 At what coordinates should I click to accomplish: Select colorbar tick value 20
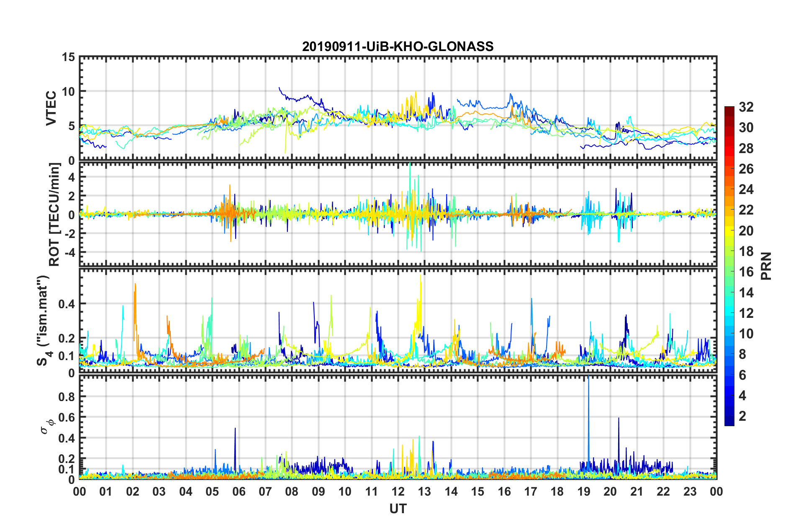point(746,230)
